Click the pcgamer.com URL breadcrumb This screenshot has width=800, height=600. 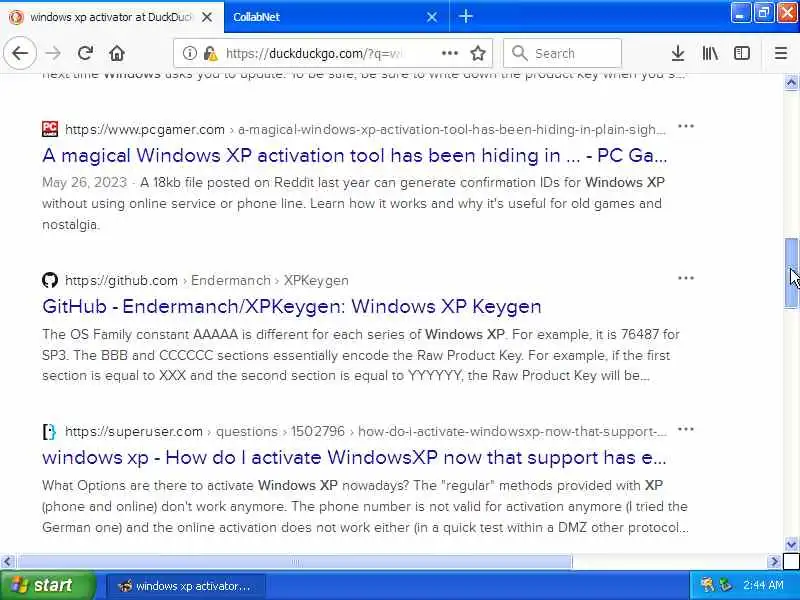[x=365, y=129]
